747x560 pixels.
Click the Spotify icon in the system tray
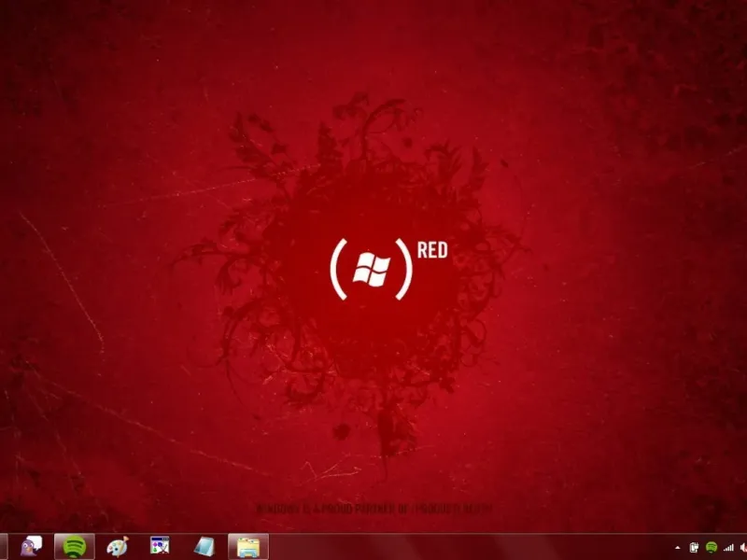click(x=712, y=548)
